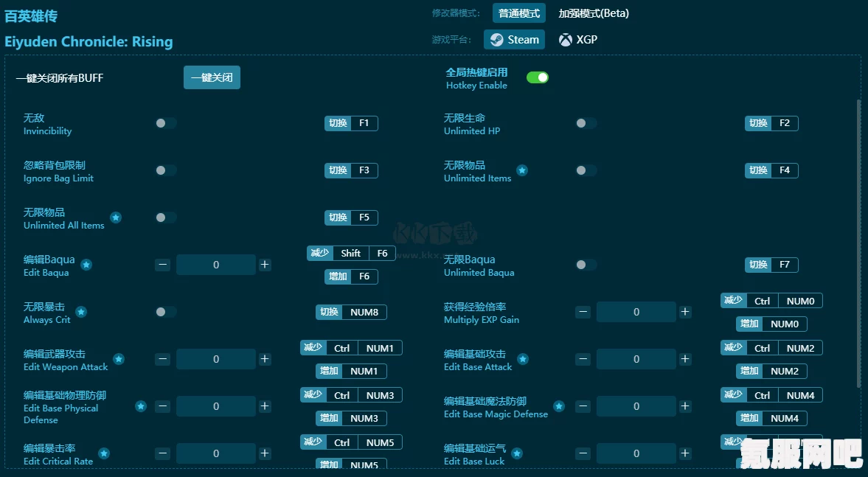
Task: Click the Ctrl NUM0 decrease hotkey
Action: [x=771, y=301]
